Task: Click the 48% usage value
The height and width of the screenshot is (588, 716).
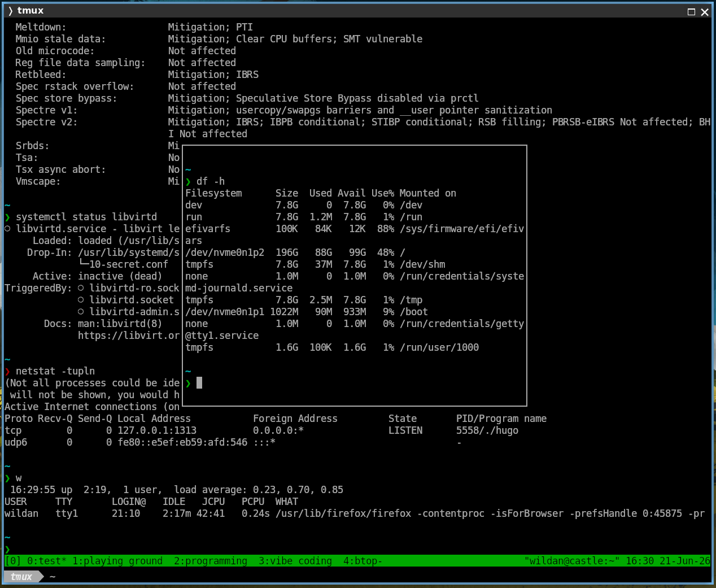Action: coord(386,252)
